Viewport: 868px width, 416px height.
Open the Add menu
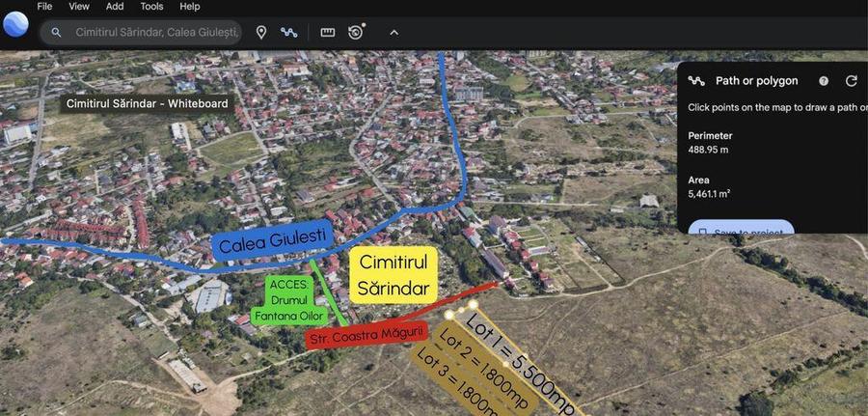click(x=115, y=7)
